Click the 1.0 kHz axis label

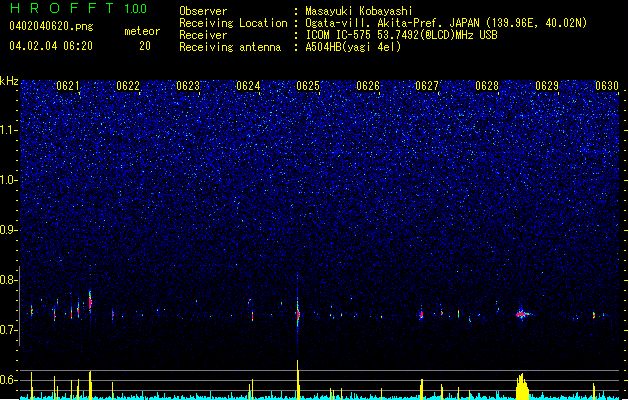coord(8,180)
